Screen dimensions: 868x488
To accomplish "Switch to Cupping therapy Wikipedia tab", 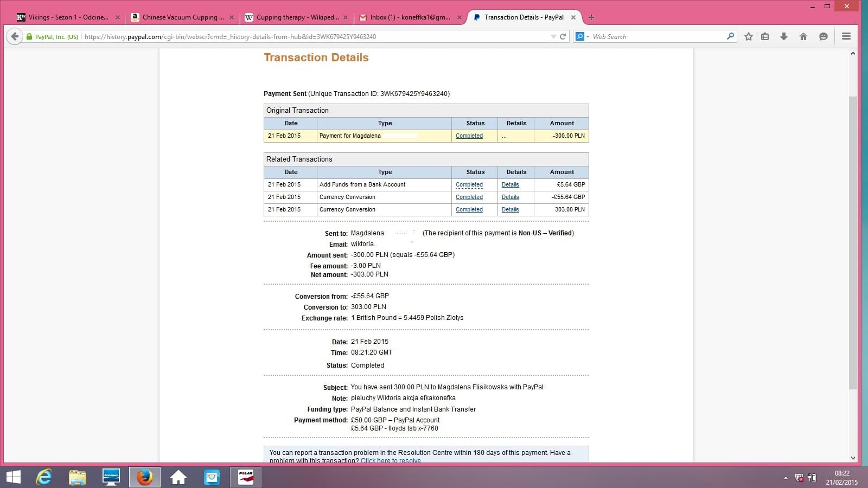I will point(296,17).
